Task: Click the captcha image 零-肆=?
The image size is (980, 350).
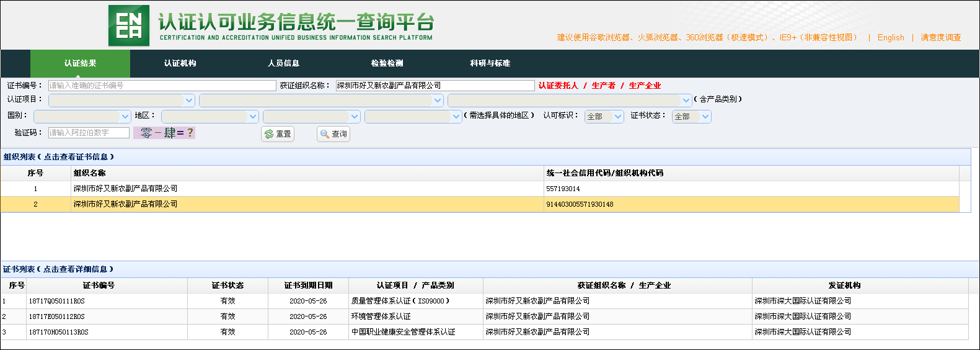Action: [164, 133]
